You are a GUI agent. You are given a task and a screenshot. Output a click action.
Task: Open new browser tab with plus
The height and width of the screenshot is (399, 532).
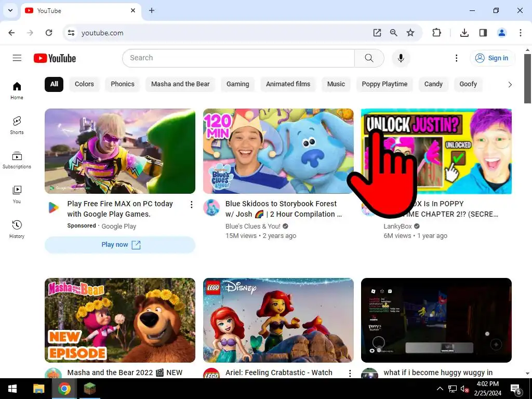pyautogui.click(x=152, y=10)
